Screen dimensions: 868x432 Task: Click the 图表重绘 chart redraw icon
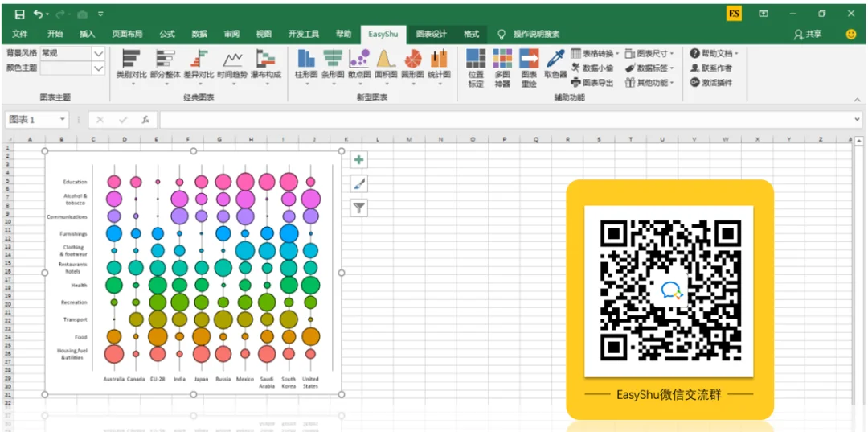coord(529,68)
